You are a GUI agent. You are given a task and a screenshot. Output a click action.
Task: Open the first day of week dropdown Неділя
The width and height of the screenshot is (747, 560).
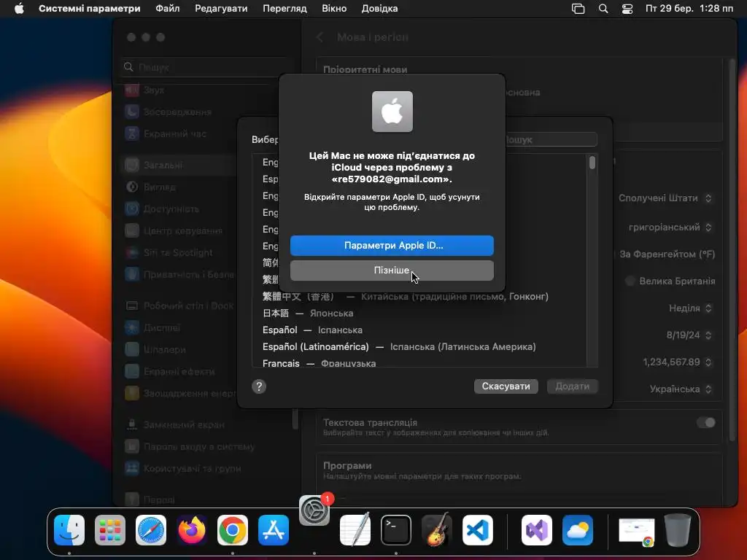tap(690, 308)
